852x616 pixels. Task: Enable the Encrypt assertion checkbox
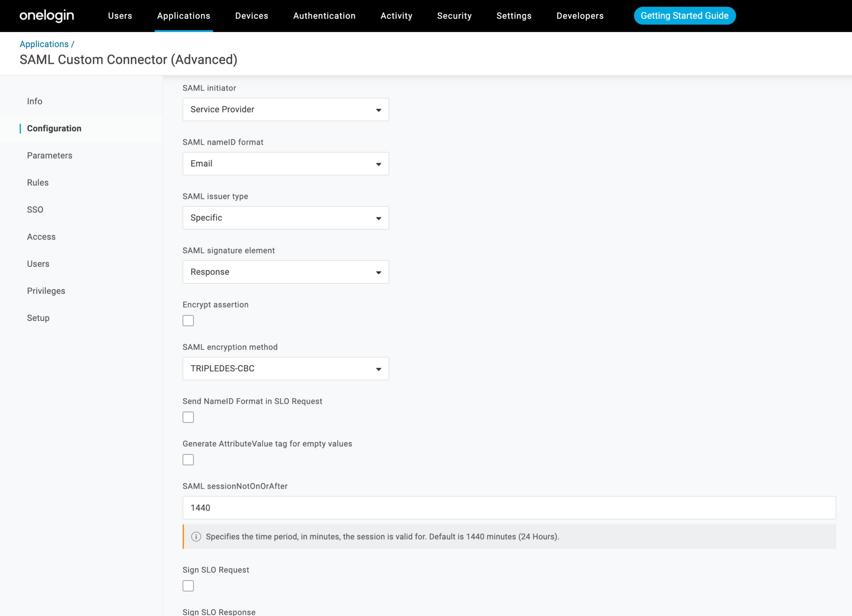pyautogui.click(x=188, y=320)
